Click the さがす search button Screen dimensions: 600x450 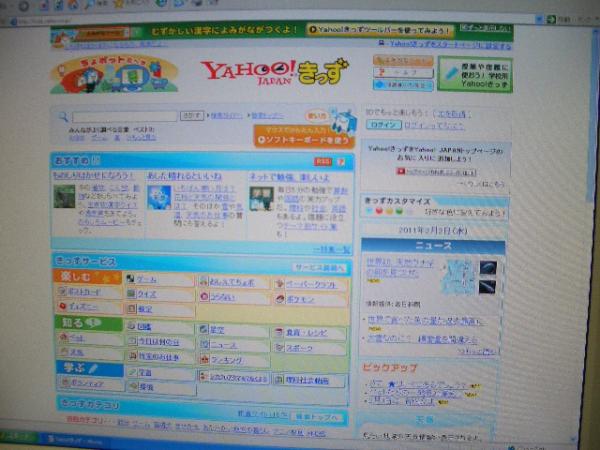pos(192,115)
